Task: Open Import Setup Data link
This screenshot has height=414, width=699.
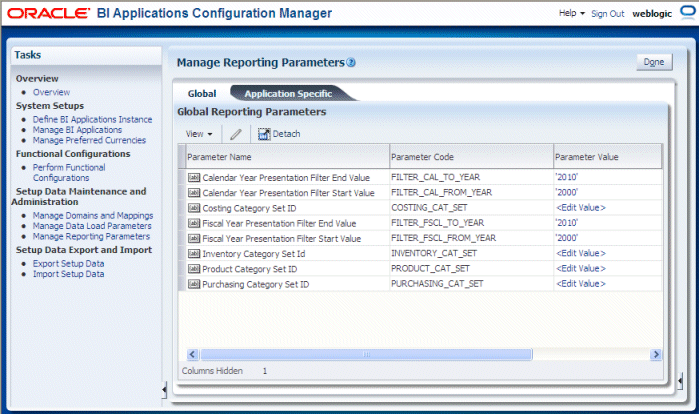Action: point(68,274)
